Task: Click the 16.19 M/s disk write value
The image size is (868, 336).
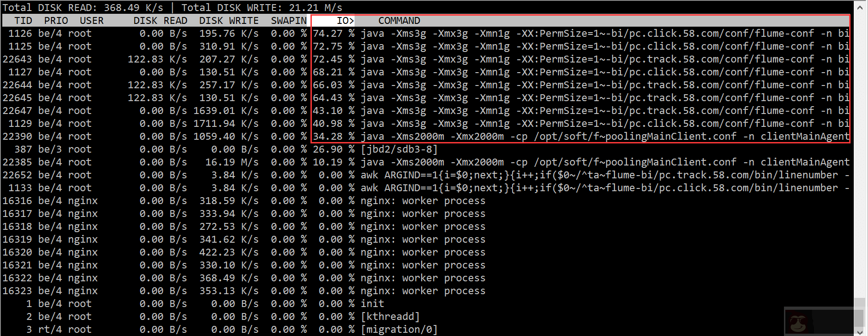Action: click(232, 162)
